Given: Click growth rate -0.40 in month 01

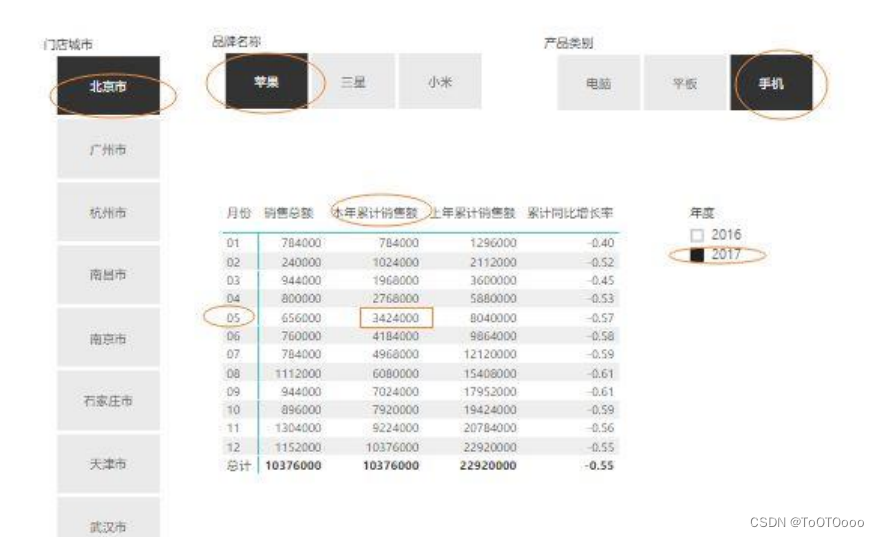Looking at the screenshot, I should (600, 243).
